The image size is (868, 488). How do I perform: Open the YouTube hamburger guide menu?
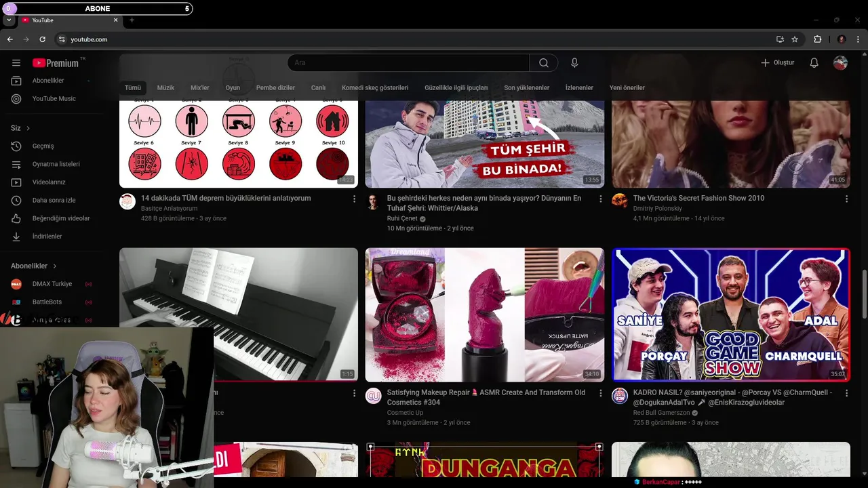pos(16,63)
